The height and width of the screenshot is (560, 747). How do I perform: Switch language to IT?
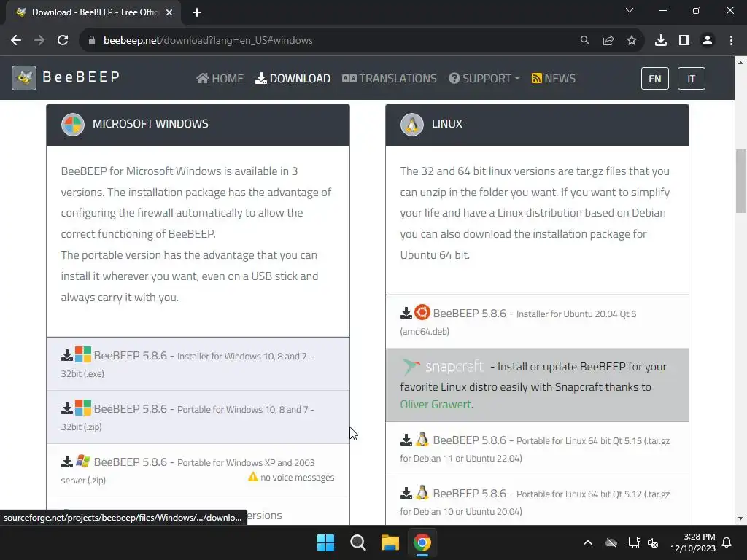click(692, 79)
